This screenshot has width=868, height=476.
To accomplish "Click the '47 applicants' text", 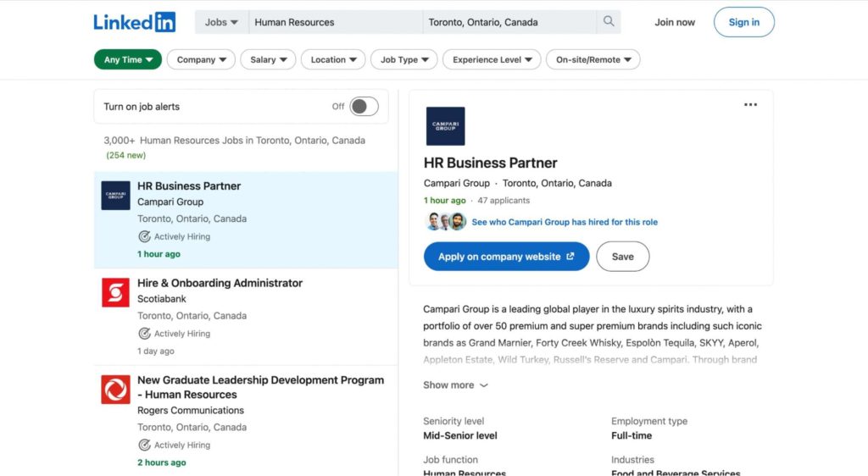I will pos(504,200).
